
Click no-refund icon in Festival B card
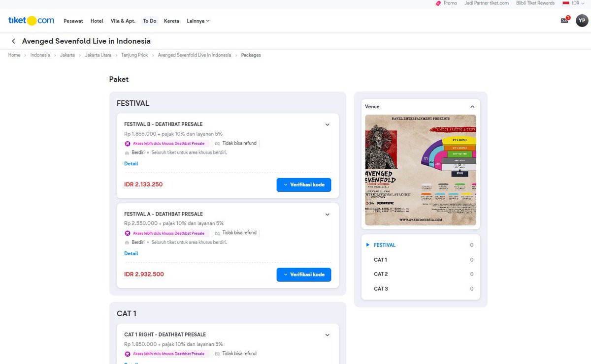point(217,144)
